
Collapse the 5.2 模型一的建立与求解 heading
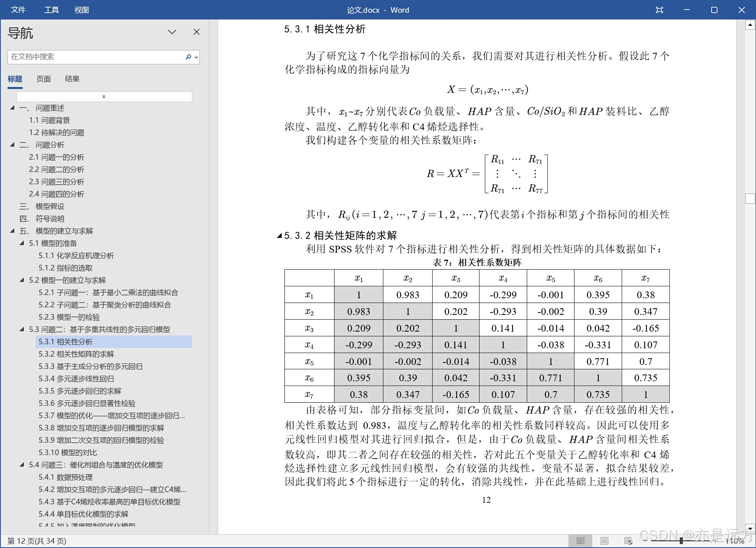pos(22,280)
